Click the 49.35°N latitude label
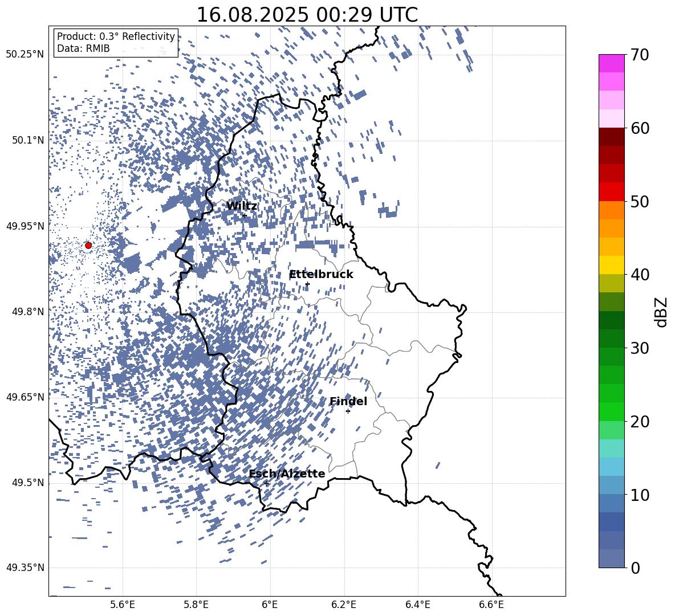 25,568
